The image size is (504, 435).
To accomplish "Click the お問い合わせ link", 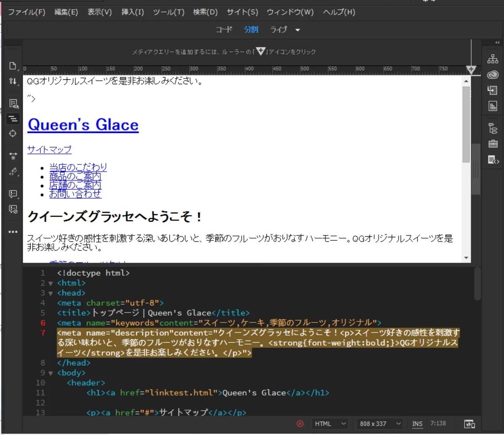I will pos(75,193).
